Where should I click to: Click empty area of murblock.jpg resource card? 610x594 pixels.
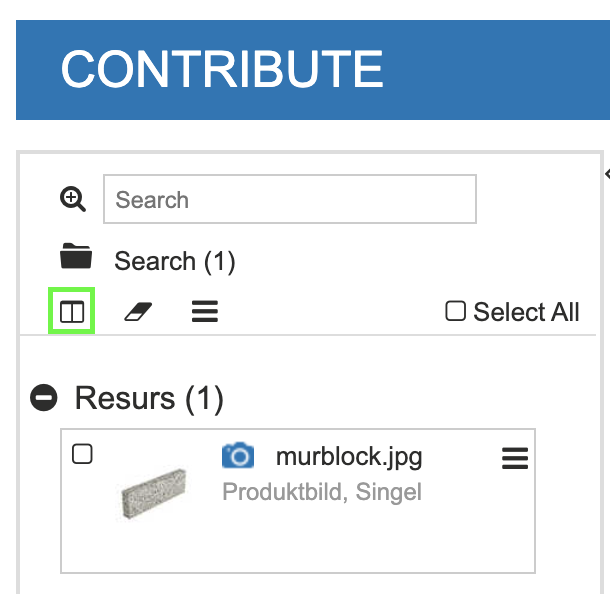(380, 540)
